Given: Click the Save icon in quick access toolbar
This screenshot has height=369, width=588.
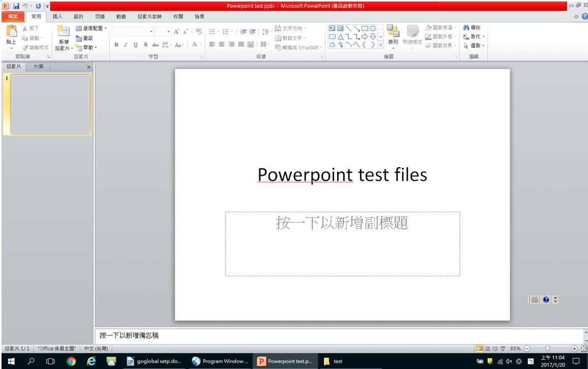Looking at the screenshot, I should 16,6.
